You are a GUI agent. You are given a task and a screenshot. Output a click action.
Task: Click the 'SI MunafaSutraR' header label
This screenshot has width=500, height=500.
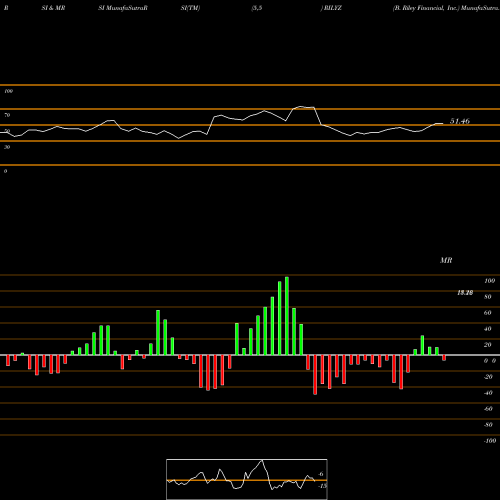pyautogui.click(x=123, y=8)
